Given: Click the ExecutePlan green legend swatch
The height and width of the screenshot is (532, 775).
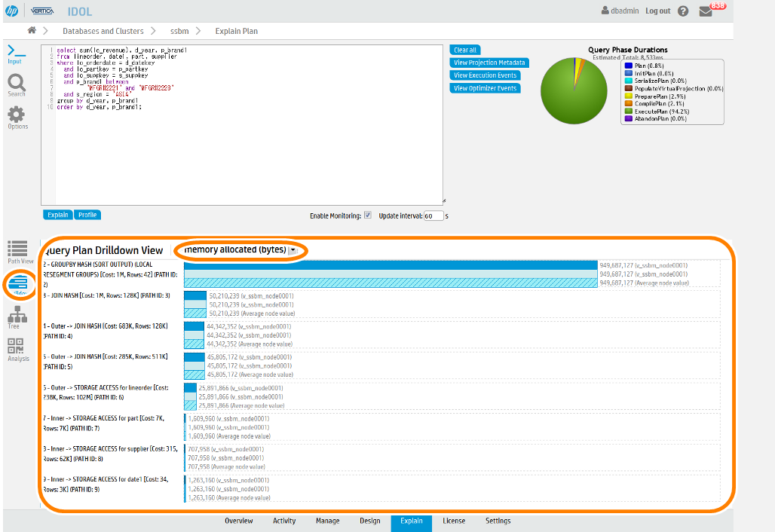Looking at the screenshot, I should click(628, 111).
